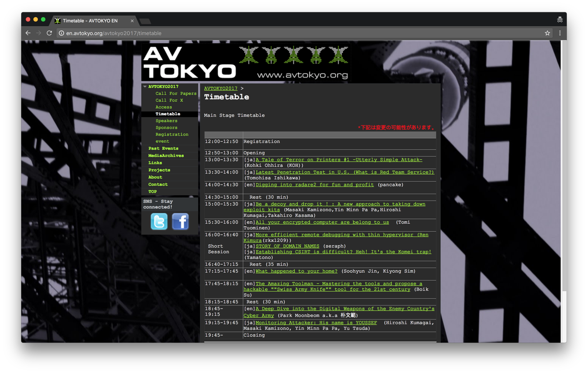Open STORY OF DOMAIN NAMES talk
This screenshot has width=588, height=373.
pyautogui.click(x=287, y=246)
